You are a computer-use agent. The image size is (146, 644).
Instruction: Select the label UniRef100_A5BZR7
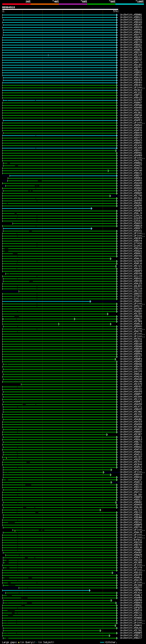[x=131, y=37]
